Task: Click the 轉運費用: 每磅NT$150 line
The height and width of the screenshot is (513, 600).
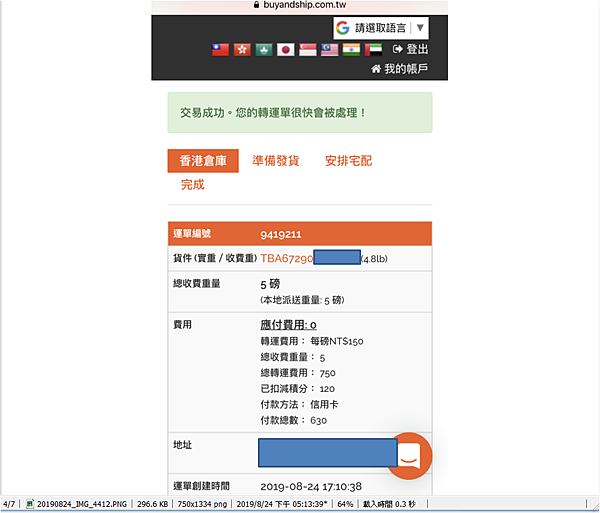Action: click(x=312, y=341)
